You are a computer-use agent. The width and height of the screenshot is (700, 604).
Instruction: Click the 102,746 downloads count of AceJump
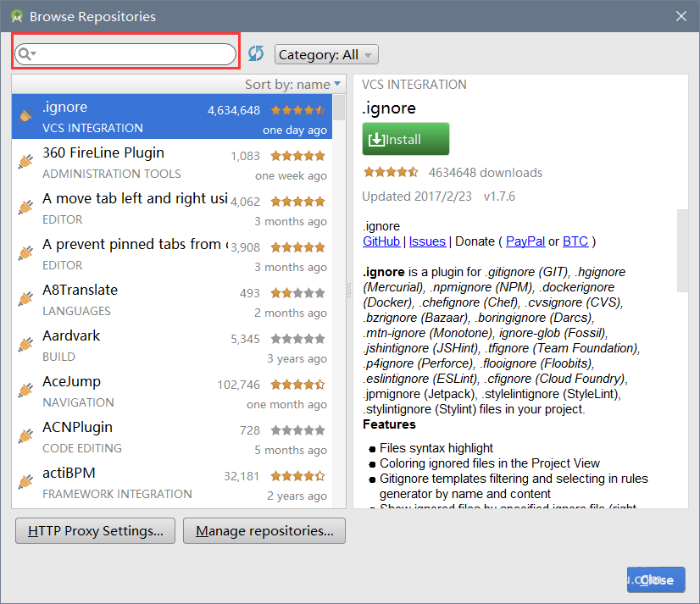(x=238, y=385)
